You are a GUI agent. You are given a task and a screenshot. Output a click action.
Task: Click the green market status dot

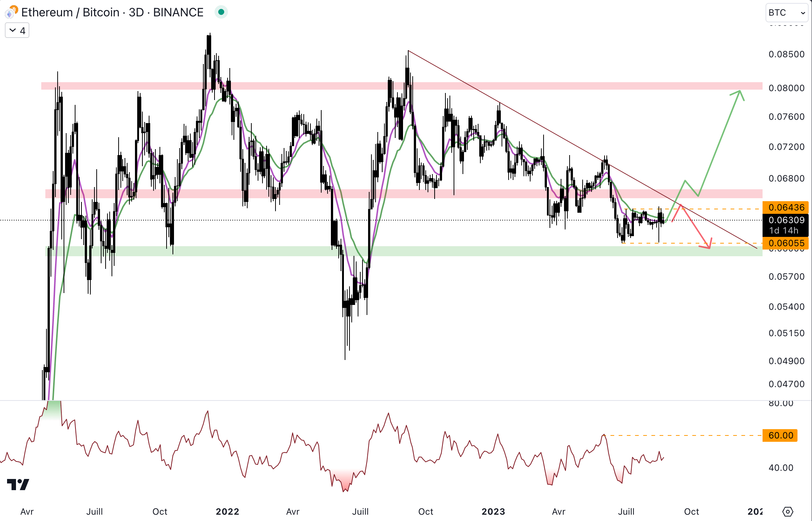point(221,12)
